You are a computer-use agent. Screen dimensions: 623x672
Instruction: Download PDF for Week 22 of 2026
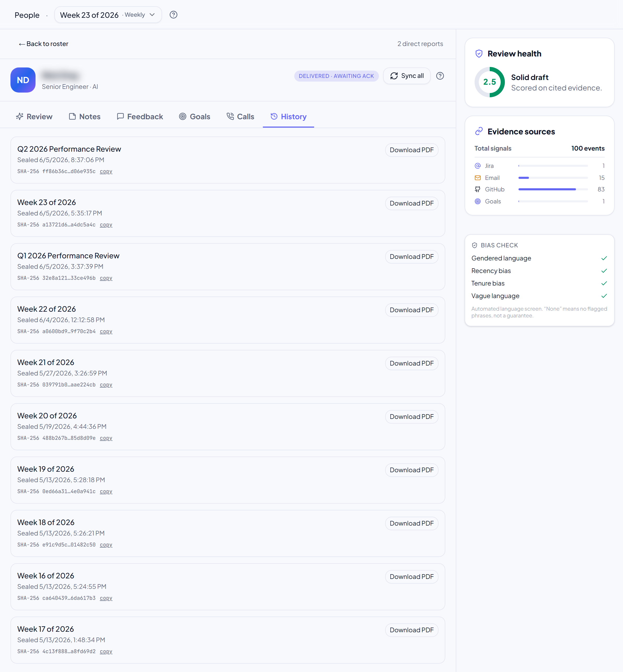pyautogui.click(x=412, y=310)
